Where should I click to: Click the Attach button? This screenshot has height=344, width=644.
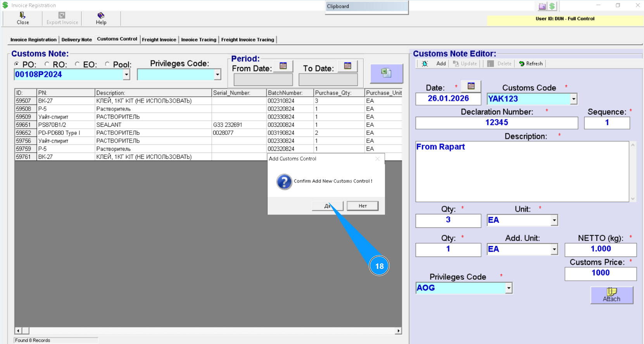point(611,295)
